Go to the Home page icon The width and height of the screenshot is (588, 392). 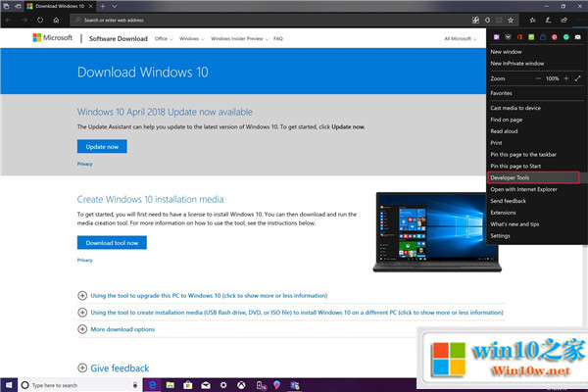(x=56, y=20)
